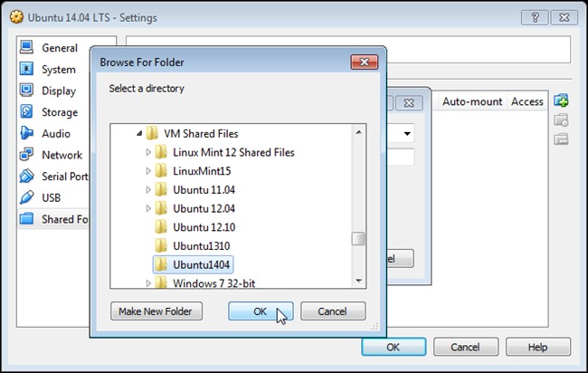
Task: Close the Add Share dialog behind
Action: click(409, 103)
